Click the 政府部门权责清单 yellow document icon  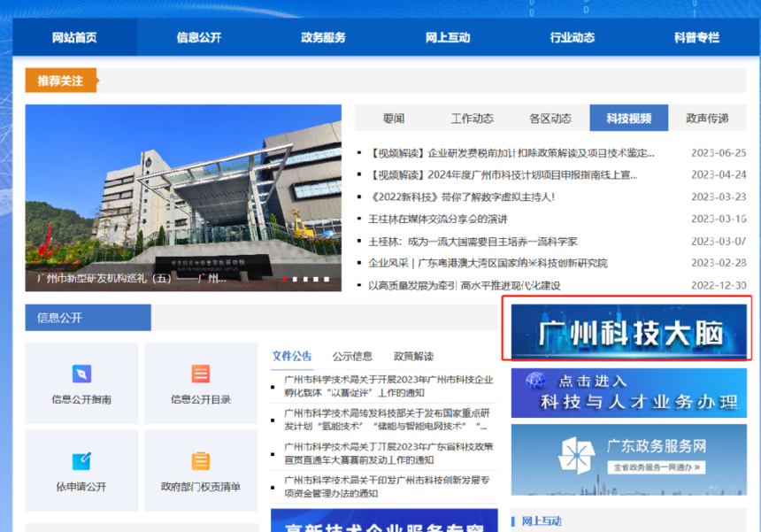[x=201, y=460]
